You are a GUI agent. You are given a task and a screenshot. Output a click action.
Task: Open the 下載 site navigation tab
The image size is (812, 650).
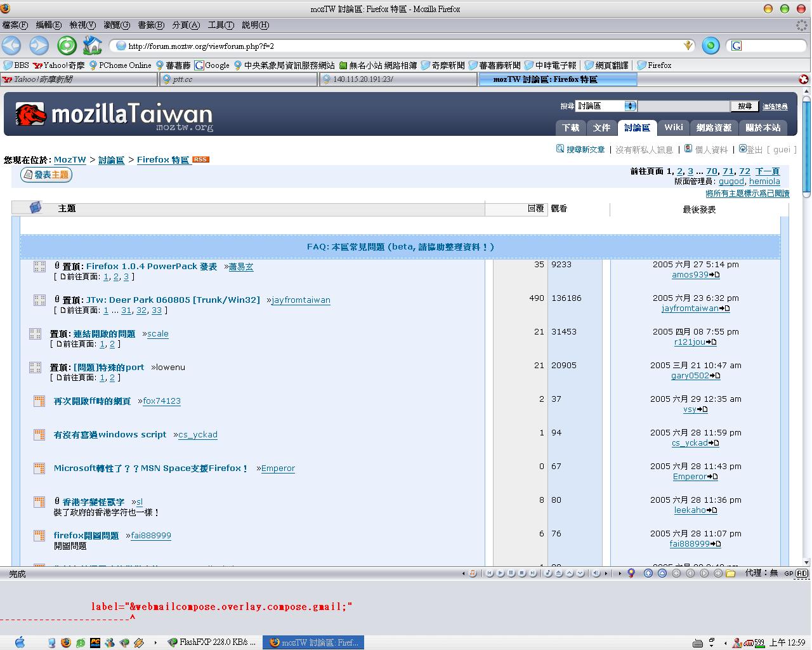click(570, 128)
